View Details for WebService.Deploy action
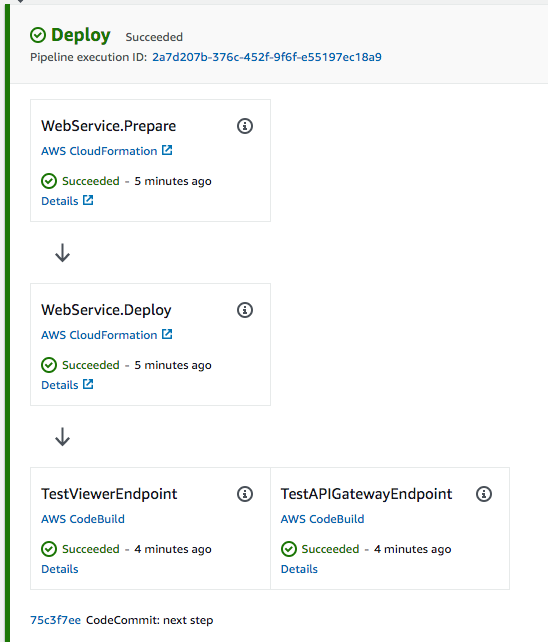The image size is (548, 642). coord(60,385)
